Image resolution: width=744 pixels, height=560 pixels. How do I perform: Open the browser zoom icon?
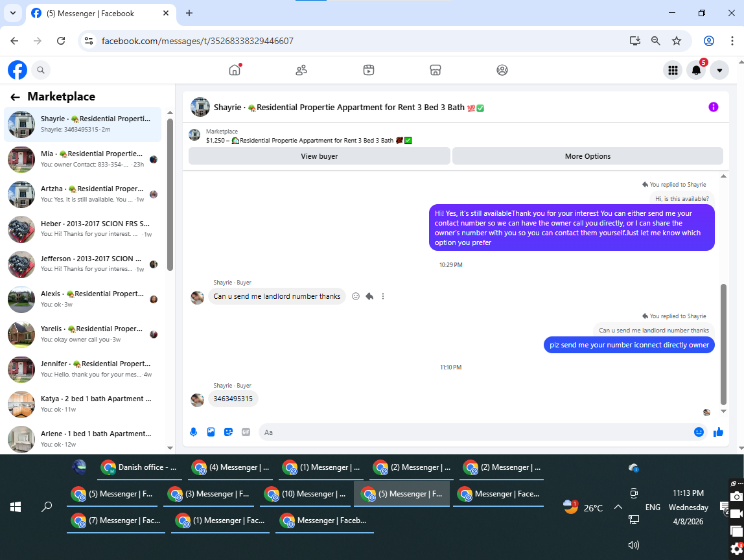(x=655, y=41)
